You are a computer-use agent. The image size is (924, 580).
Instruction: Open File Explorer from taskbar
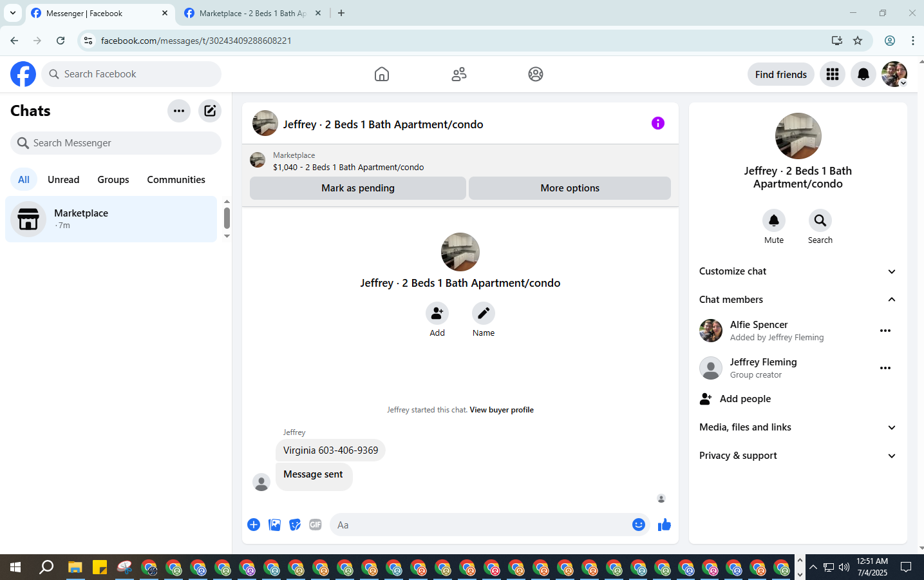click(x=75, y=567)
